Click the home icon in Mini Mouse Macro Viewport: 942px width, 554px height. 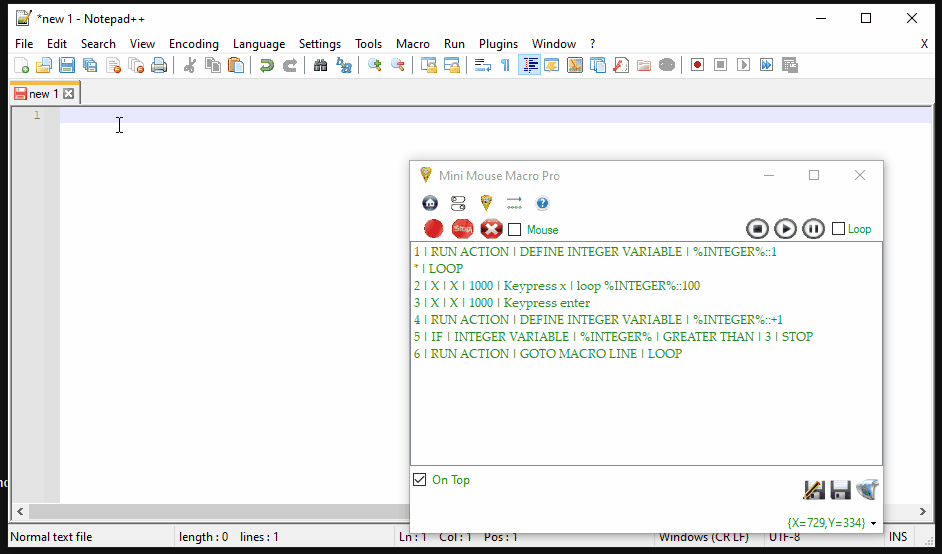[430, 203]
